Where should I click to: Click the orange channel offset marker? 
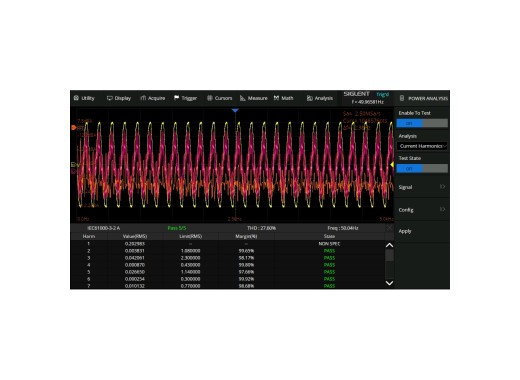(x=74, y=127)
